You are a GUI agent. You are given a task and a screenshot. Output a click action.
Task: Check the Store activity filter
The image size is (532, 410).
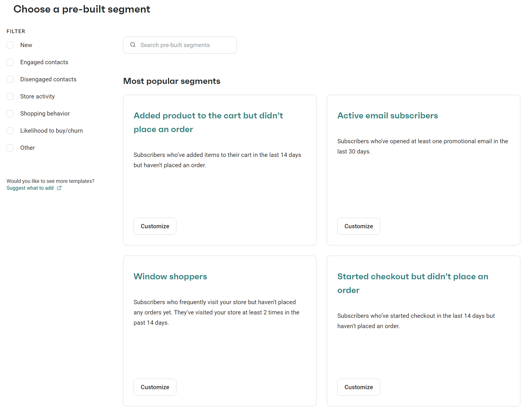click(10, 96)
